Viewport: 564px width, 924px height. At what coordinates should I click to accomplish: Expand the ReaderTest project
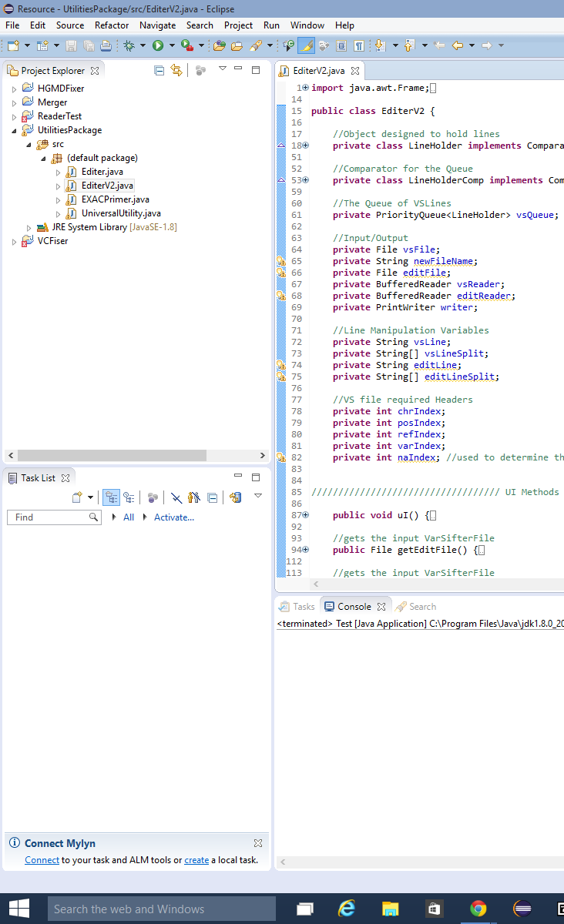[x=14, y=116]
